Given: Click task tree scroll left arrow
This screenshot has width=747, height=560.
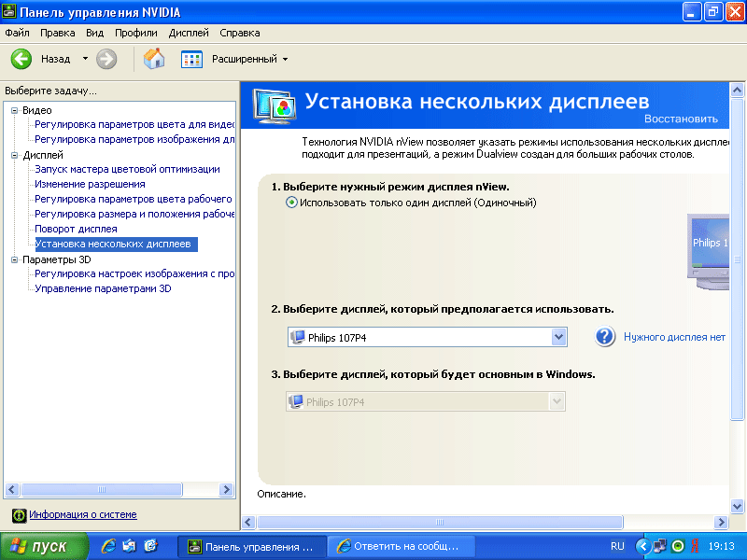Looking at the screenshot, I should (x=12, y=489).
